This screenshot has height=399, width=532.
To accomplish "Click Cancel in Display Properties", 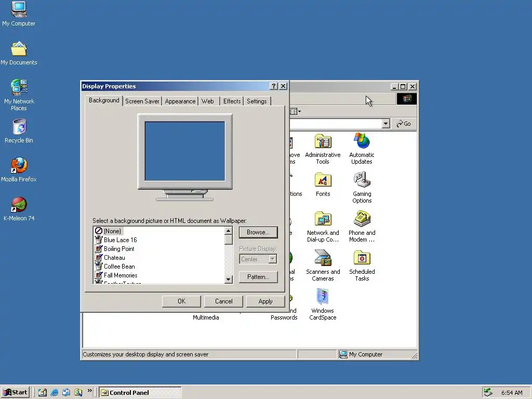I will point(223,301).
